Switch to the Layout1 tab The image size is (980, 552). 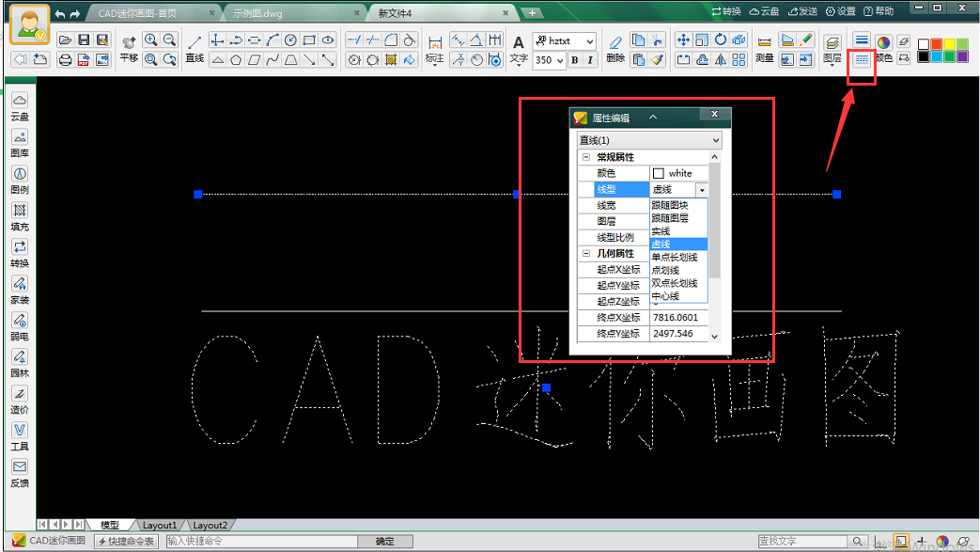[160, 525]
